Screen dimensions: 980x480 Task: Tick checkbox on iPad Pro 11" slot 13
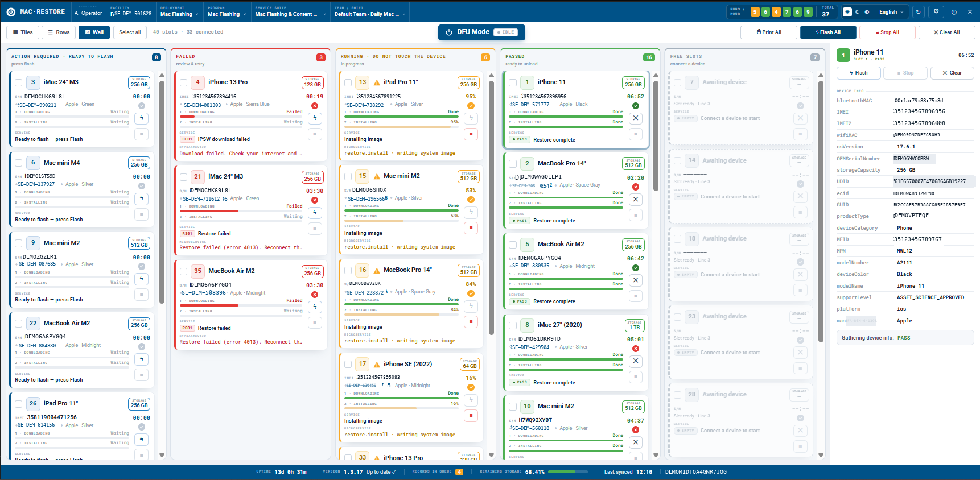[x=348, y=82]
